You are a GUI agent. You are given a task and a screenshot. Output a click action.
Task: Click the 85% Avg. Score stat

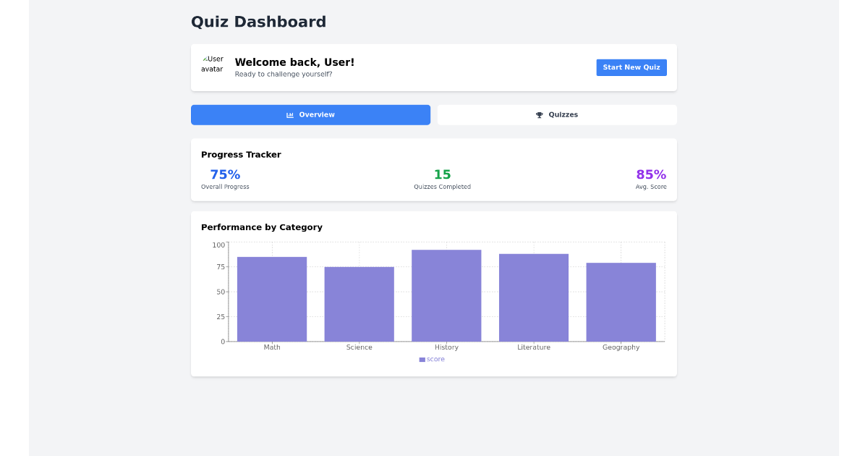pos(650,174)
